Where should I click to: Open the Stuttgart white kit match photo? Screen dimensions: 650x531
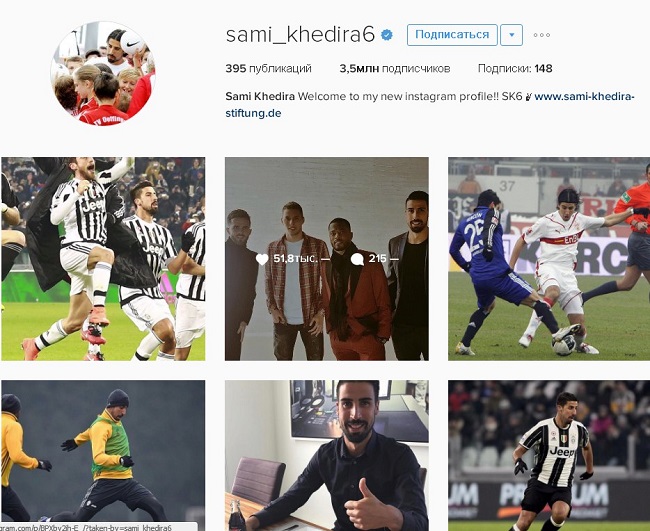pos(549,259)
